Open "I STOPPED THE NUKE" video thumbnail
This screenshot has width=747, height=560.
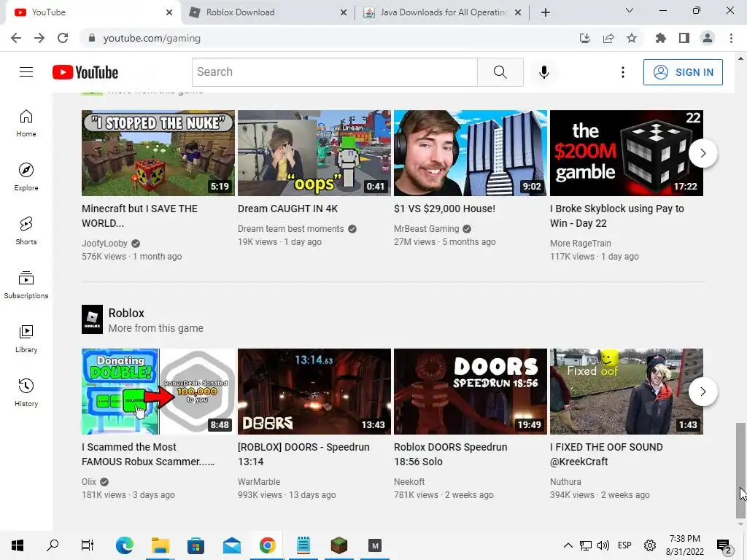pos(158,153)
